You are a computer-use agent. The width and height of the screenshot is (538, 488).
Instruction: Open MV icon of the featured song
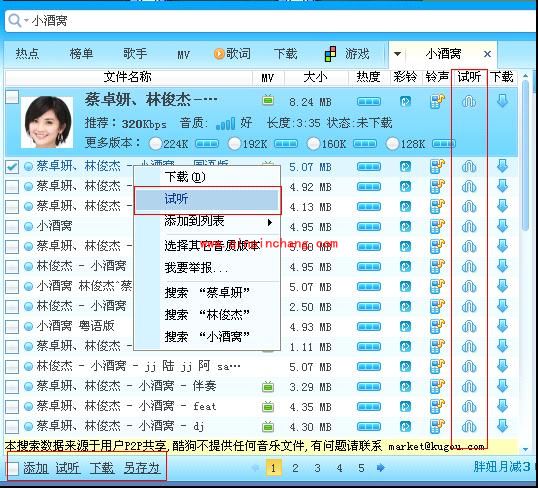tap(268, 101)
